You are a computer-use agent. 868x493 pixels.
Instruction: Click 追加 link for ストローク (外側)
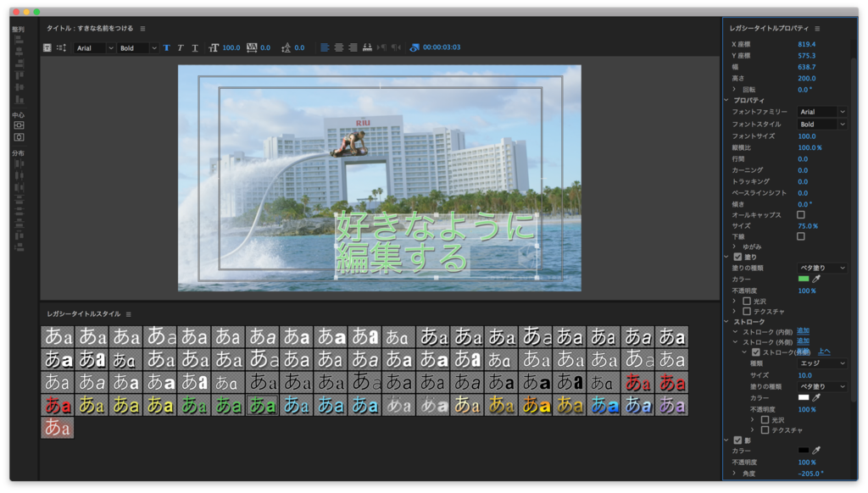coord(804,341)
